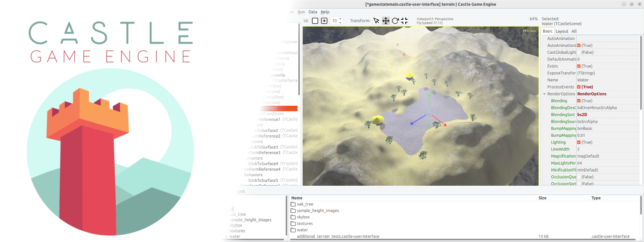The width and height of the screenshot is (644, 242).
Task: Click the MinificationFilter value minDefault
Action: (588, 170)
